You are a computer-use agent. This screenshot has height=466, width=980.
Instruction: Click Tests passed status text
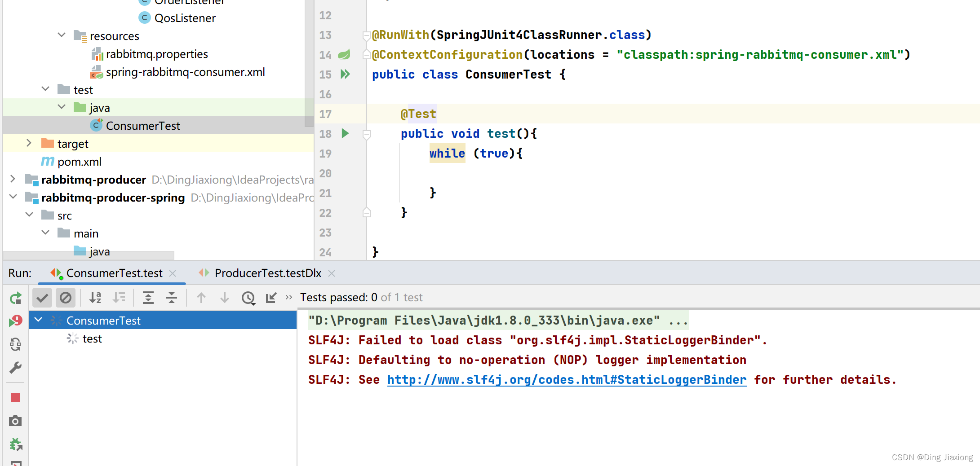tap(361, 297)
